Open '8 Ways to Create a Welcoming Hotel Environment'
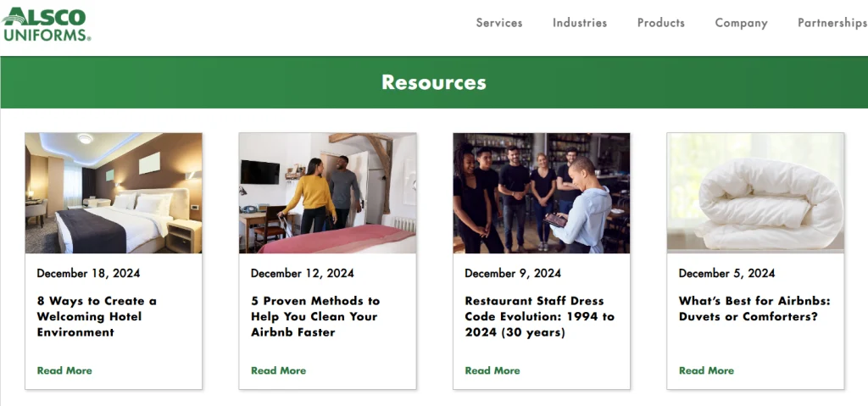 pyautogui.click(x=97, y=316)
